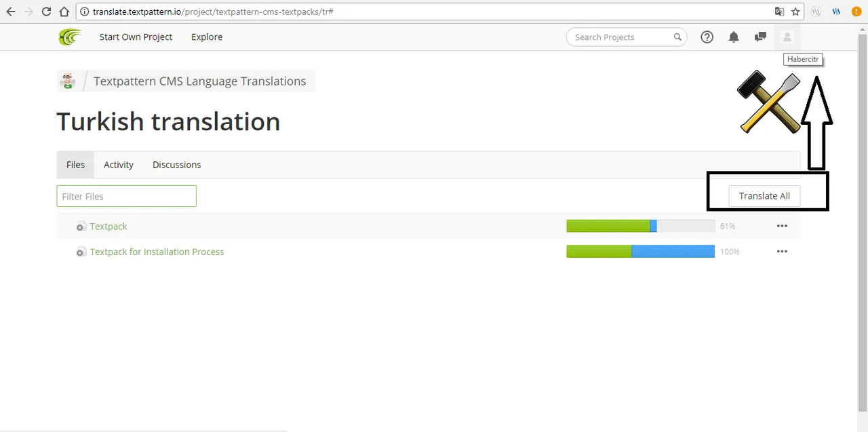Viewport: 868px width, 432px height.
Task: Click the file icon beside Textpack for Installation Process
Action: click(81, 252)
